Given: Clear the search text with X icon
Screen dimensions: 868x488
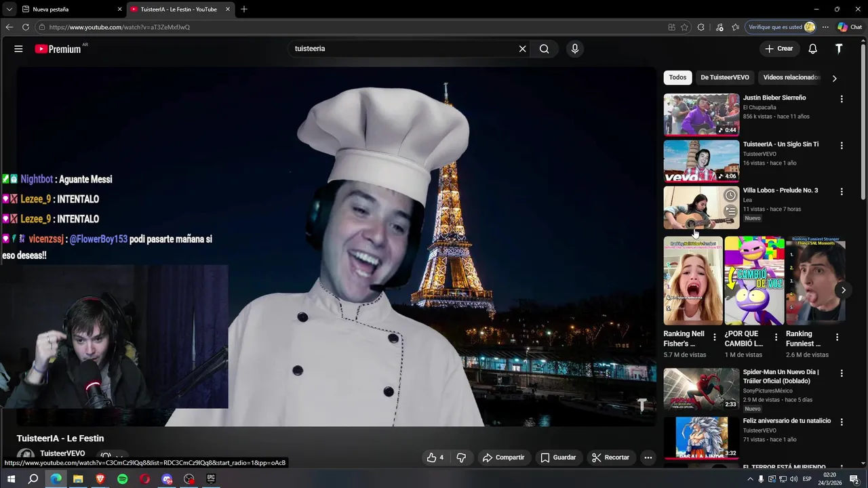Looking at the screenshot, I should 522,49.
